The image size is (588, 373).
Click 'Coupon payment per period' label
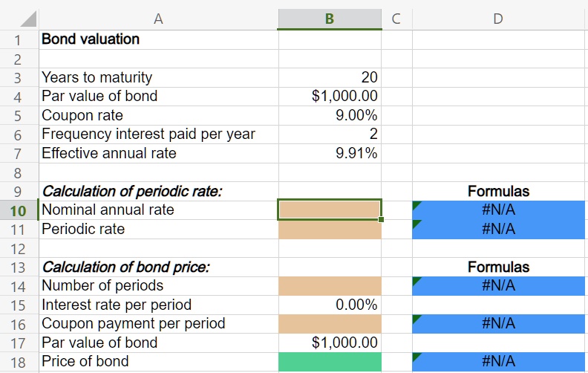(133, 324)
